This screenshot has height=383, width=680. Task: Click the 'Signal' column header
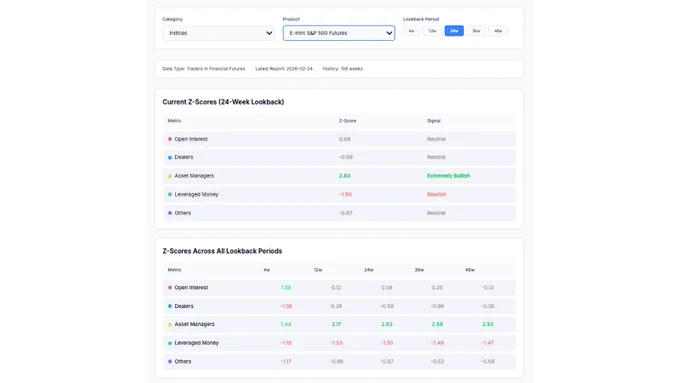(434, 121)
